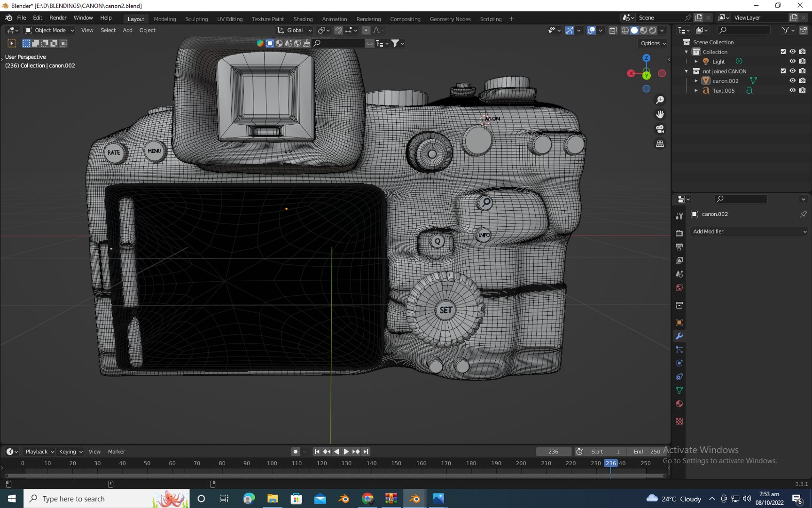Click the current frame field 236
The image size is (812, 508).
(x=554, y=452)
